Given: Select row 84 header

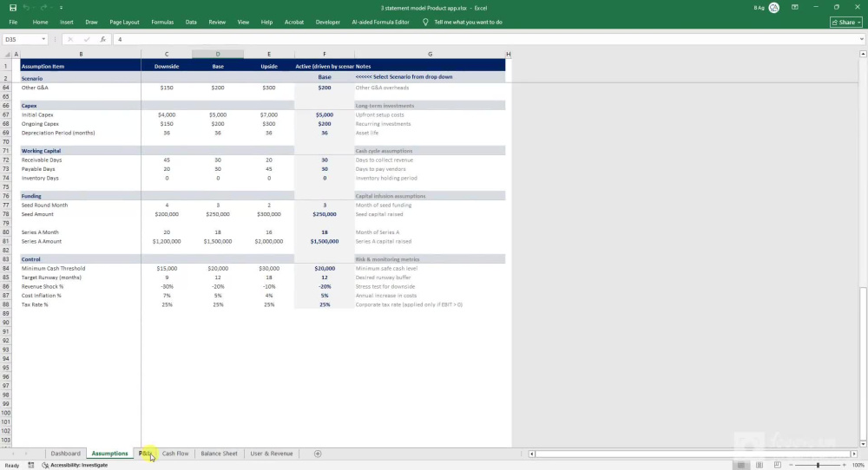Looking at the screenshot, I should 6,268.
